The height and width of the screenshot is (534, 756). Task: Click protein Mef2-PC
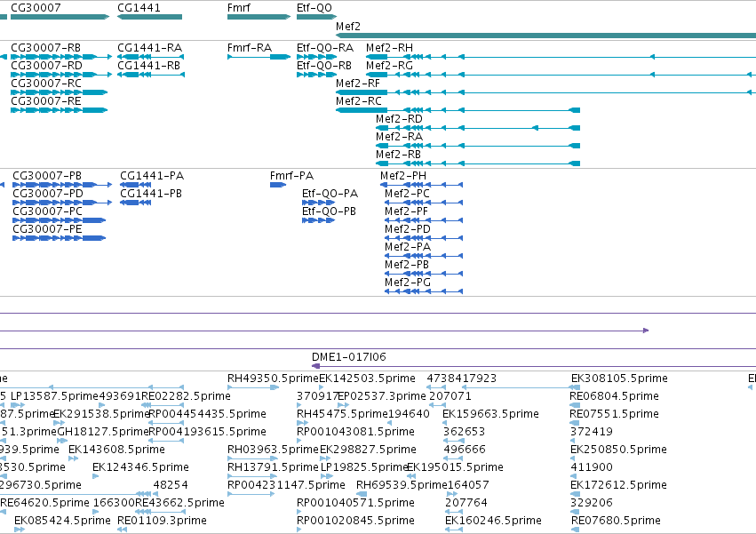pyautogui.click(x=424, y=203)
